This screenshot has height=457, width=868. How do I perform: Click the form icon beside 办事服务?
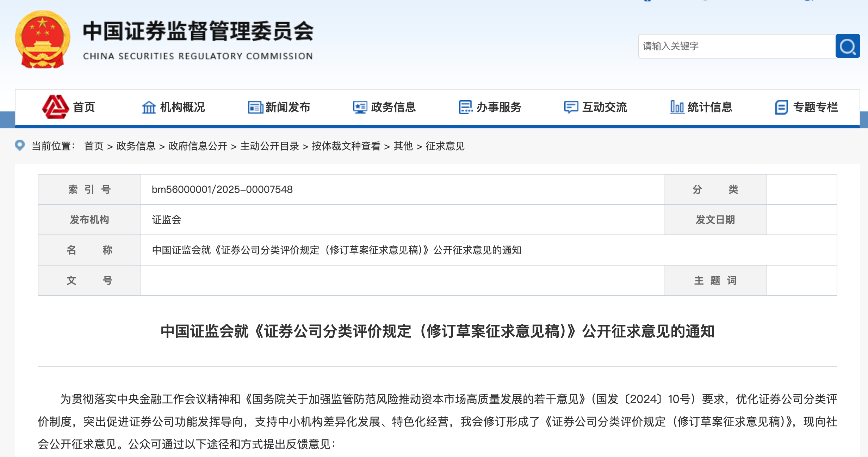click(x=465, y=107)
